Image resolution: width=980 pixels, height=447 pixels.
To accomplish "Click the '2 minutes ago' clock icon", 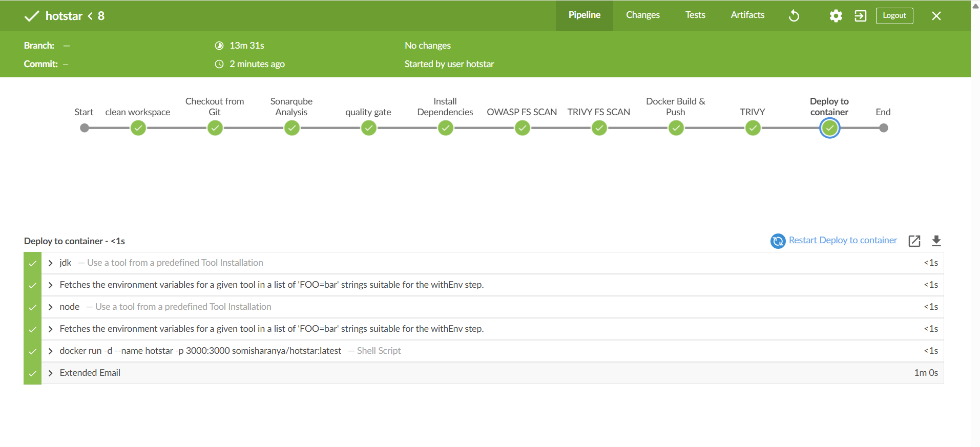I will 219,64.
